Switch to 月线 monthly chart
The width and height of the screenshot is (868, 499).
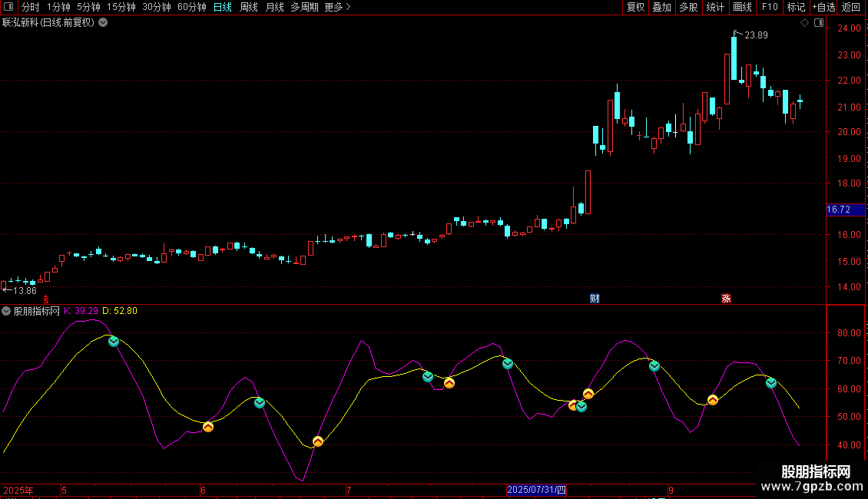click(274, 7)
